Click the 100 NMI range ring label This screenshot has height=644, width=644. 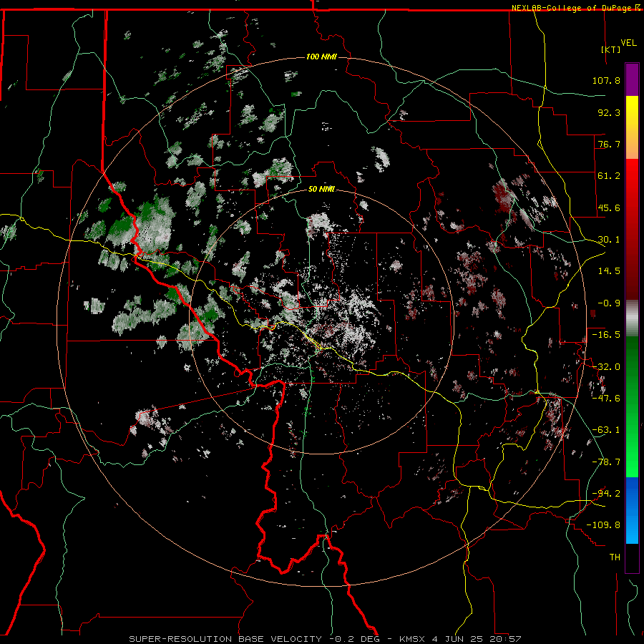pyautogui.click(x=321, y=57)
